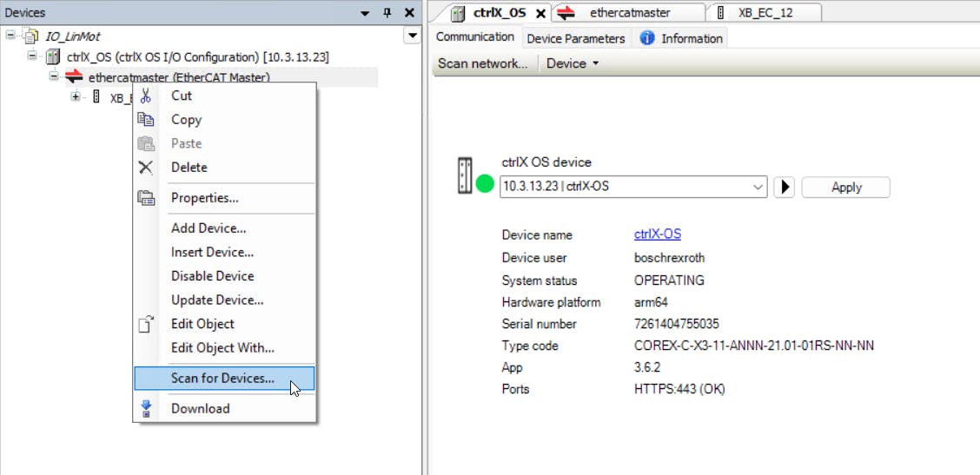Collapse the IO_LinMot project tree node
The height and width of the screenshot is (475, 980).
click(x=10, y=36)
